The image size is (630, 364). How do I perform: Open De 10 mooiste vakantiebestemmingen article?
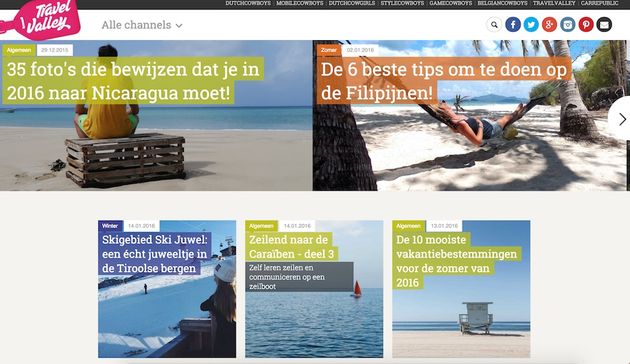point(456,261)
